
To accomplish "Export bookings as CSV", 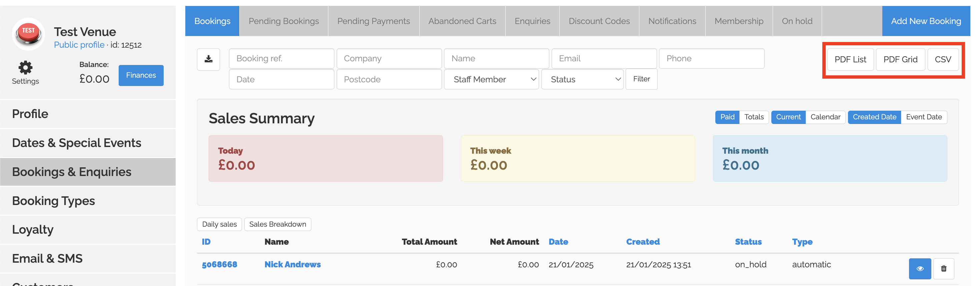I will coord(943,60).
